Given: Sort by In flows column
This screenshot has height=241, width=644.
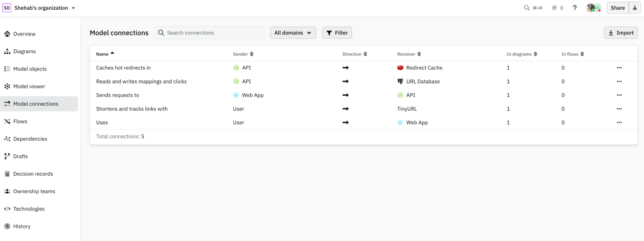Looking at the screenshot, I should point(573,54).
